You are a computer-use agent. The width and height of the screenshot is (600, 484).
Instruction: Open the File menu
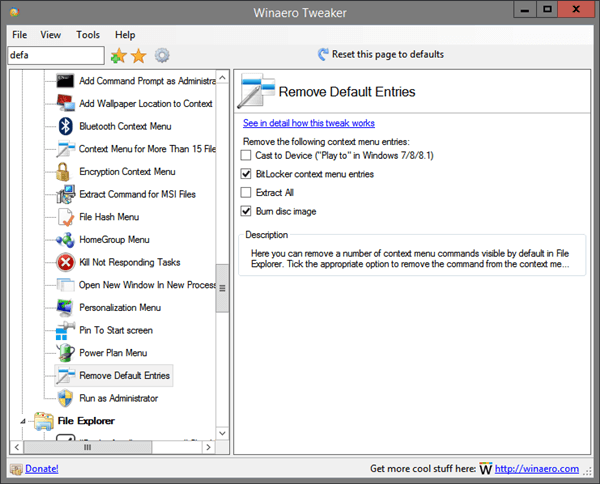pos(20,35)
